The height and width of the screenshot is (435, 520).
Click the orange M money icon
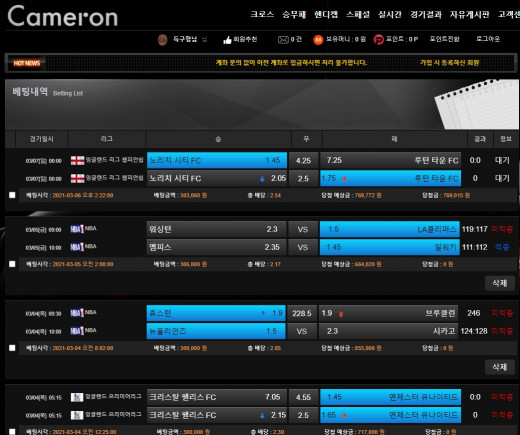point(318,40)
